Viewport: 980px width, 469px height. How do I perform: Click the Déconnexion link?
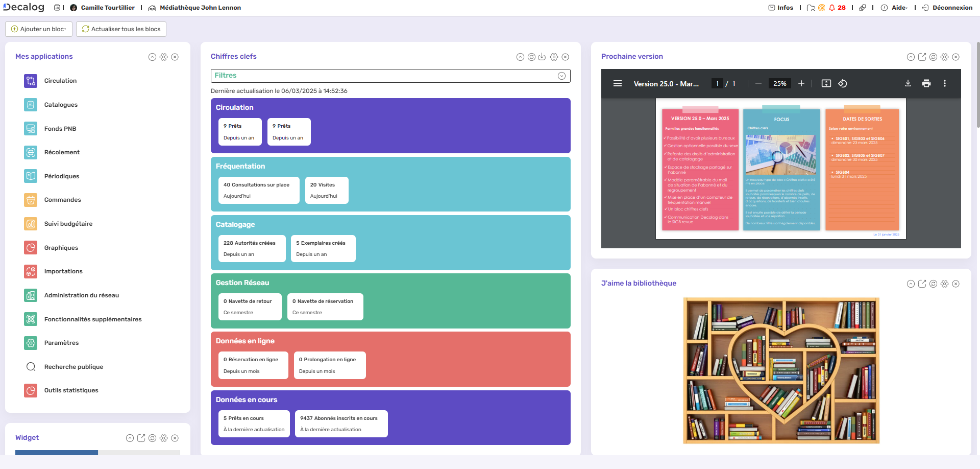[952, 8]
